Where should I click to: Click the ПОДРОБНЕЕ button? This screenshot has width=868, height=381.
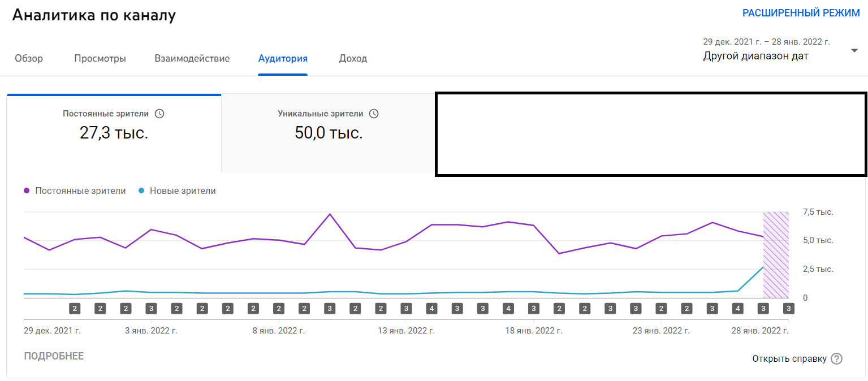coord(54,356)
